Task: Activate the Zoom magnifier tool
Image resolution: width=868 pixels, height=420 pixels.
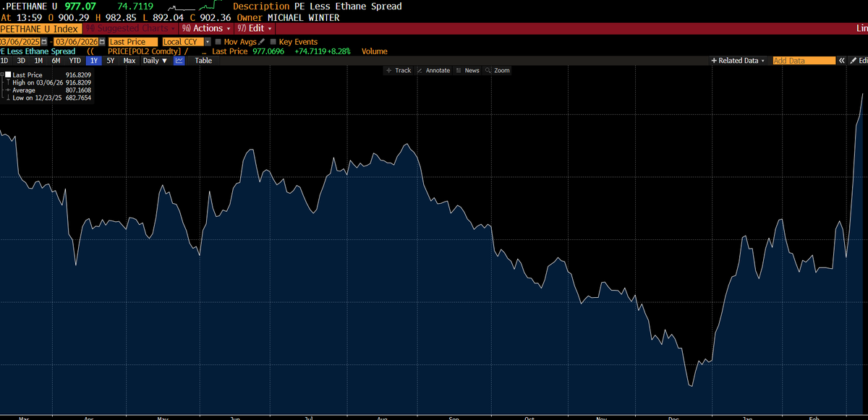Action: pyautogui.click(x=498, y=70)
